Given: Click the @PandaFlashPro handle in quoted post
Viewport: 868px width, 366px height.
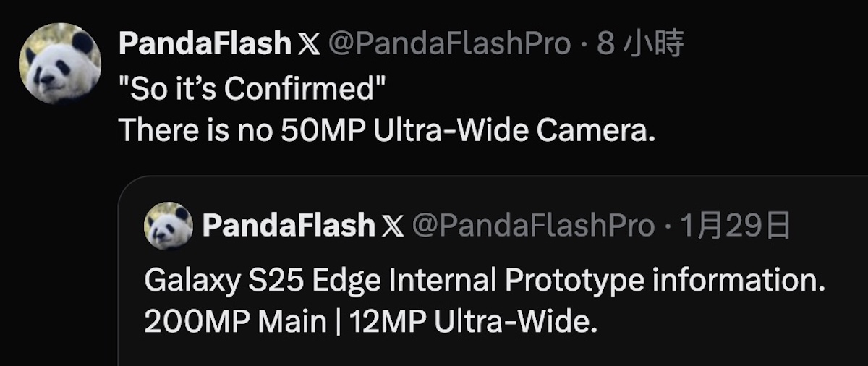Looking at the screenshot, I should coord(533,226).
